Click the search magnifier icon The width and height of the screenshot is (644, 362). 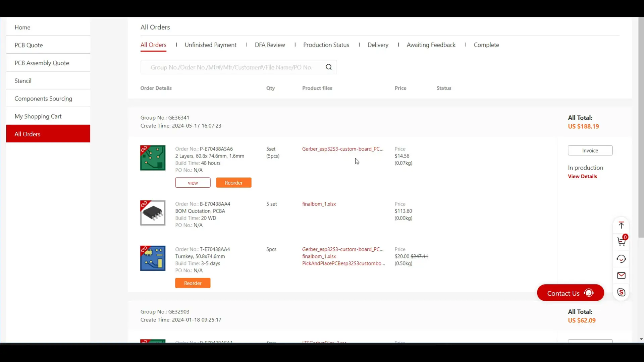329,67
